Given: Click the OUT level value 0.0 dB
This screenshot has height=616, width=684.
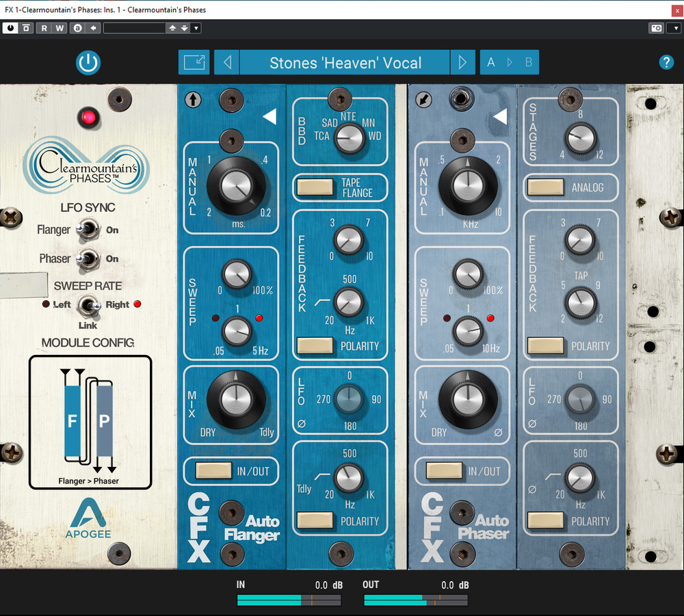Looking at the screenshot, I should point(455,585).
